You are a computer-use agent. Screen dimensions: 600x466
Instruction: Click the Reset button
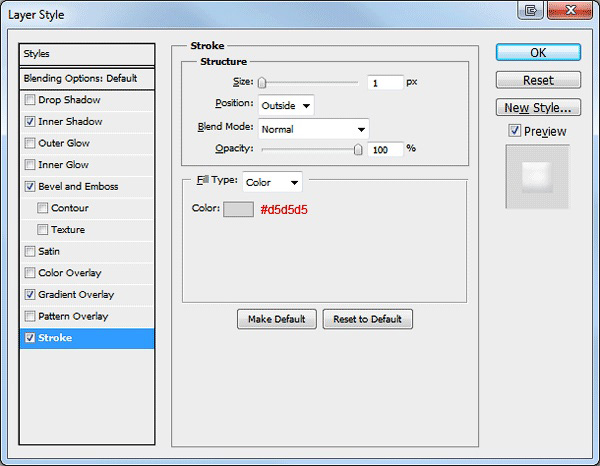click(538, 80)
